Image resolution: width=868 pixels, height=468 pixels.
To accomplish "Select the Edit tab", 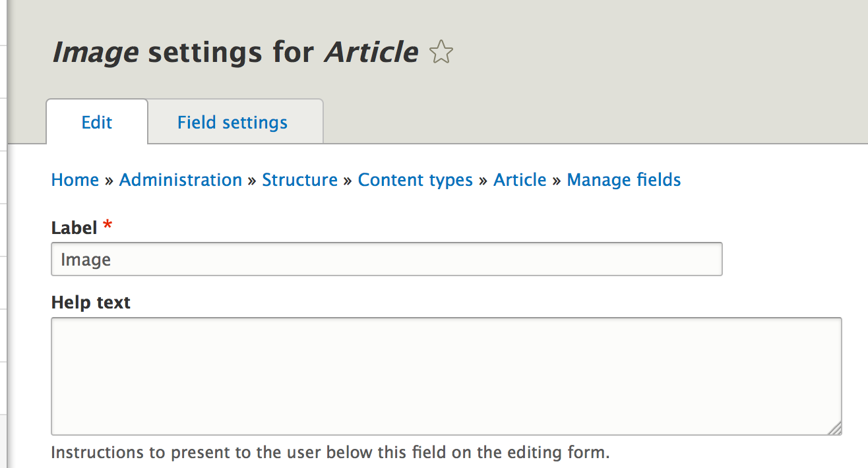I will (97, 123).
